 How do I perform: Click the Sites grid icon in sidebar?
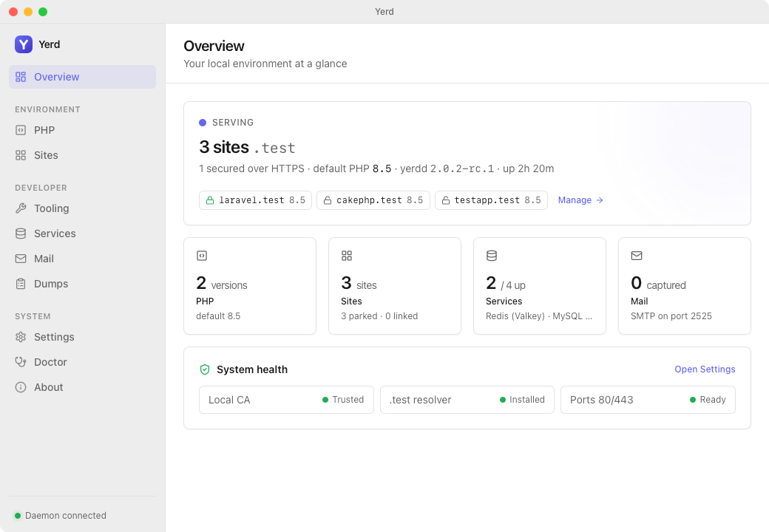click(21, 155)
